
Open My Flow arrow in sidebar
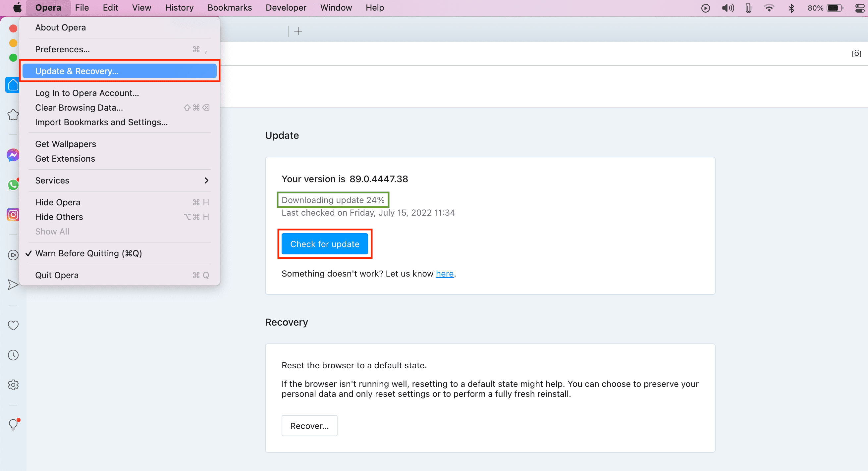[13, 285]
